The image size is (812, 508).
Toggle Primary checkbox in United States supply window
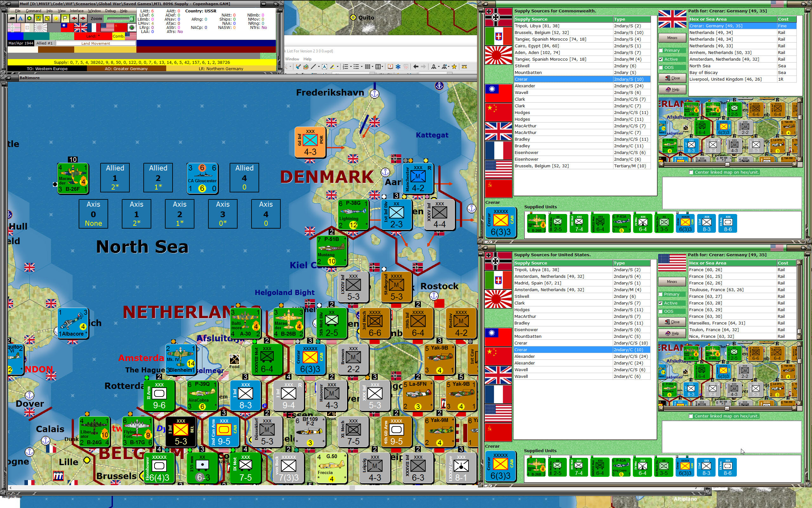pos(660,294)
